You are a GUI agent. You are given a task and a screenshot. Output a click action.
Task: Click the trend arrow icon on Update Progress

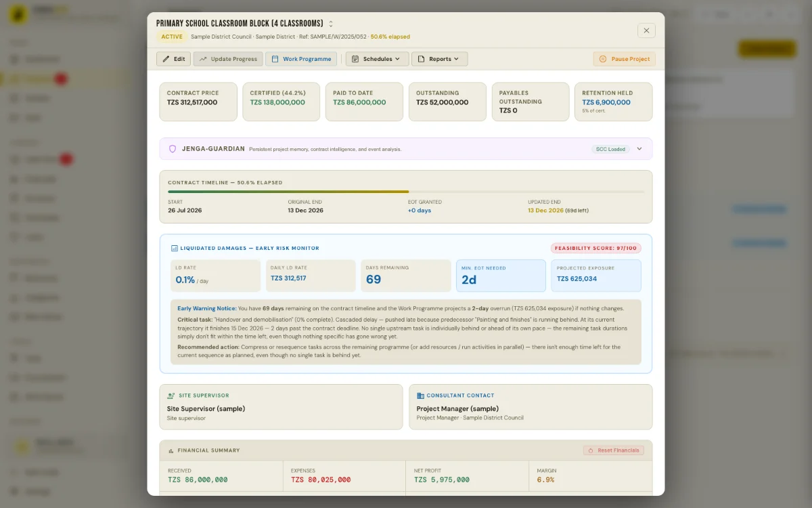[202, 59]
